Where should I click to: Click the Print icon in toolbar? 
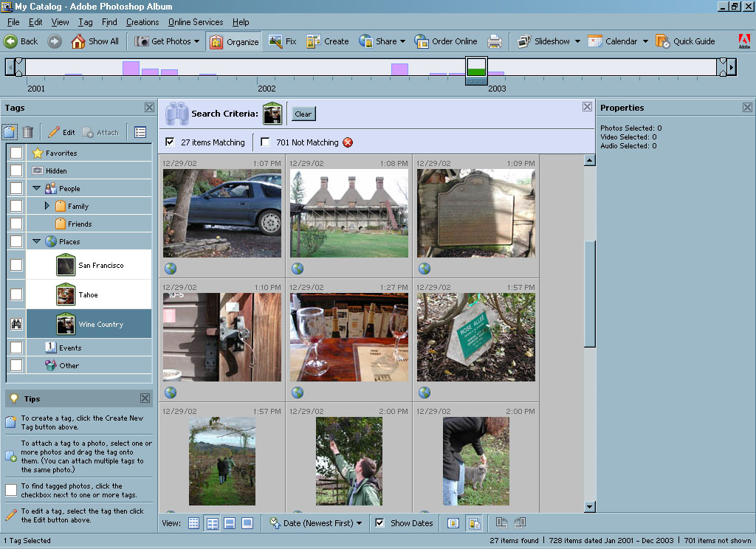[x=495, y=41]
